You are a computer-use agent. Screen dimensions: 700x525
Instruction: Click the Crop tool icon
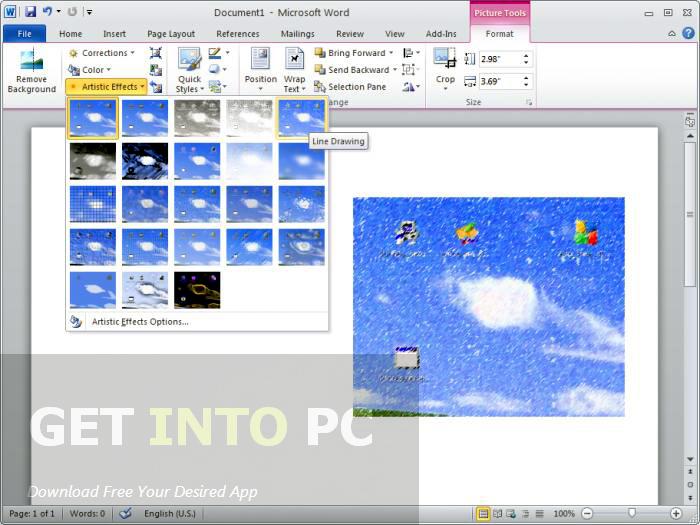pyautogui.click(x=445, y=59)
